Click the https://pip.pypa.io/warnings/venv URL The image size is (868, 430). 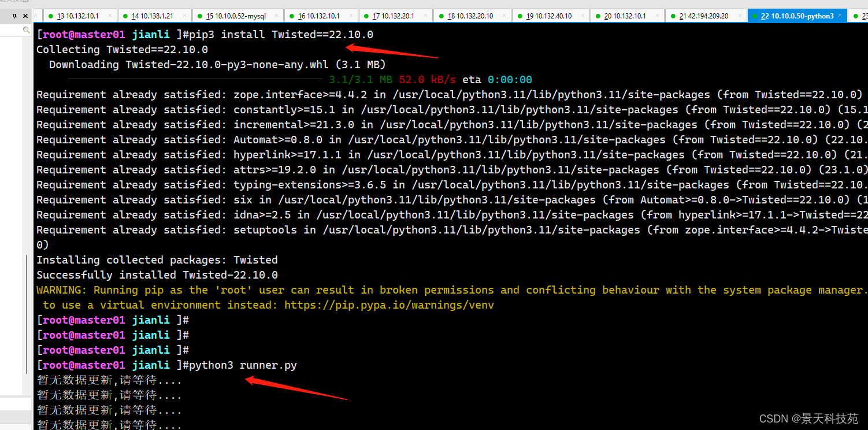[x=389, y=305]
